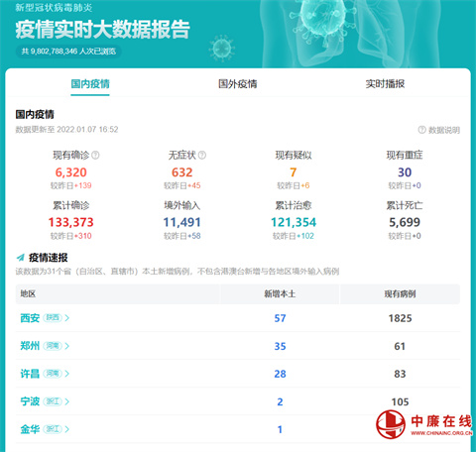Click the 境外输入 value 11,491

(181, 222)
